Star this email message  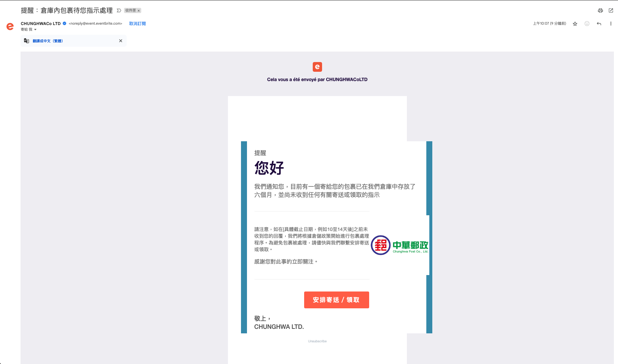[x=575, y=24]
